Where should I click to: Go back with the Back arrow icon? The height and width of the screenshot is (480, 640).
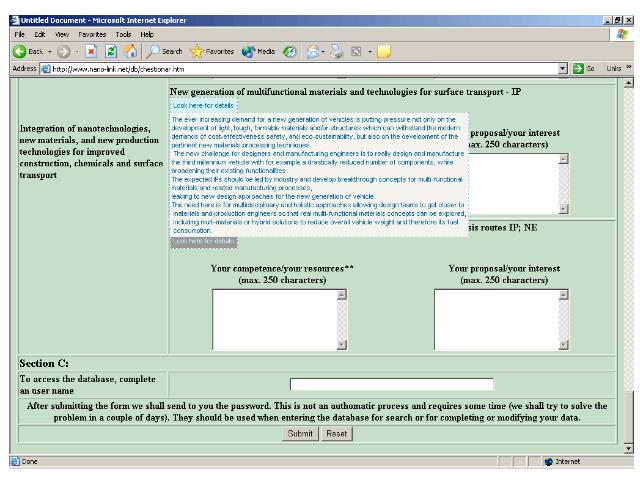click(x=19, y=51)
